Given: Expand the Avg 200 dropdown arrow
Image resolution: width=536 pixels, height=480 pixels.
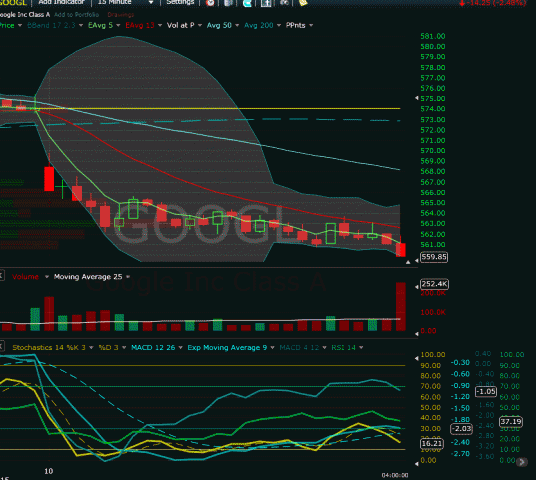Looking at the screenshot, I should (x=279, y=25).
